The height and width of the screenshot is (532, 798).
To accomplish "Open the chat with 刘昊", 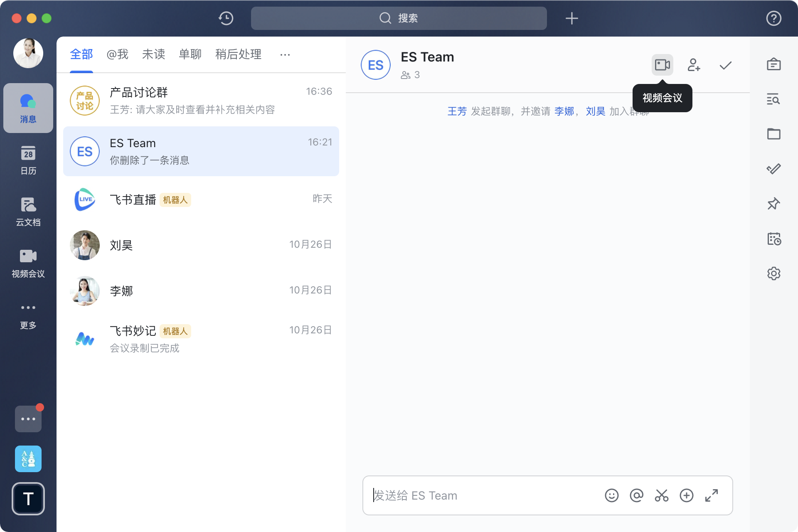I will click(201, 245).
